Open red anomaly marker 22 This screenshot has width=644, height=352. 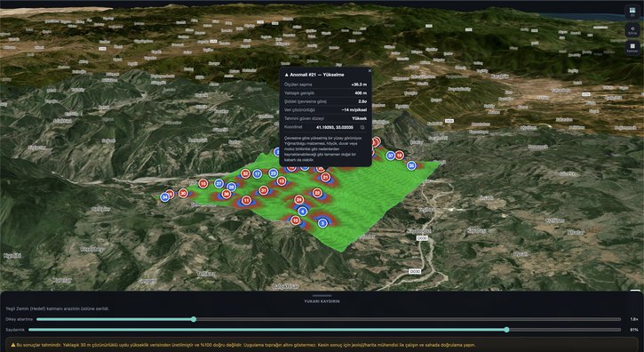click(316, 193)
